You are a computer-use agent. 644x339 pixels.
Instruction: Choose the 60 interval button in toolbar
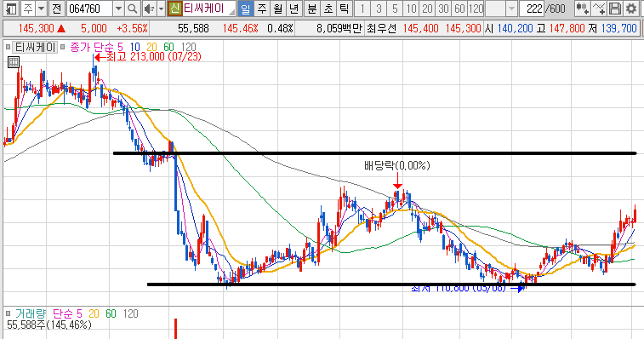(x=459, y=9)
